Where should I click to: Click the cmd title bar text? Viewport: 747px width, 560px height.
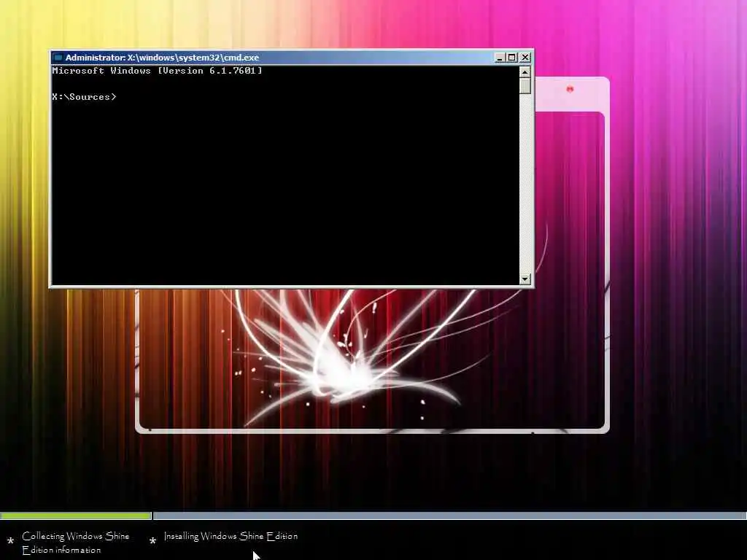click(162, 58)
